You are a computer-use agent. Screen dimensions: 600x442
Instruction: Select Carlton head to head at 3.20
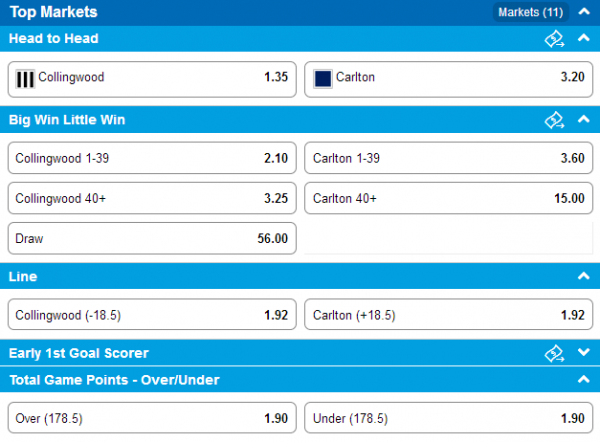click(x=448, y=79)
